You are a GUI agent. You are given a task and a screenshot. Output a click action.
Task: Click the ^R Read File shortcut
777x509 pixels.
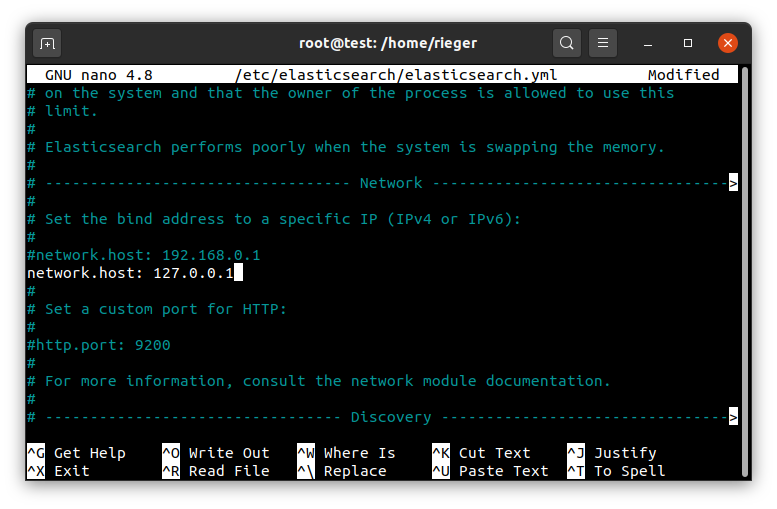[216, 470]
